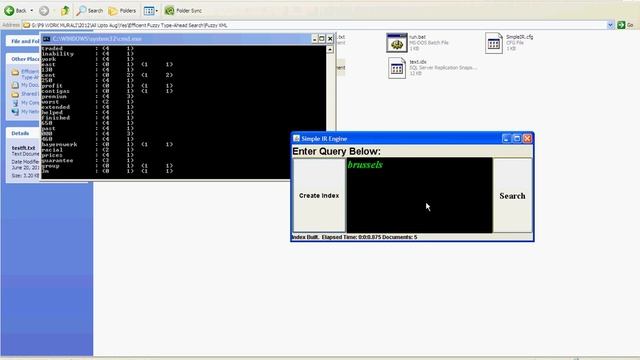Open My Computer link in Other Places
The height and width of the screenshot is (360, 640).
click(x=26, y=103)
